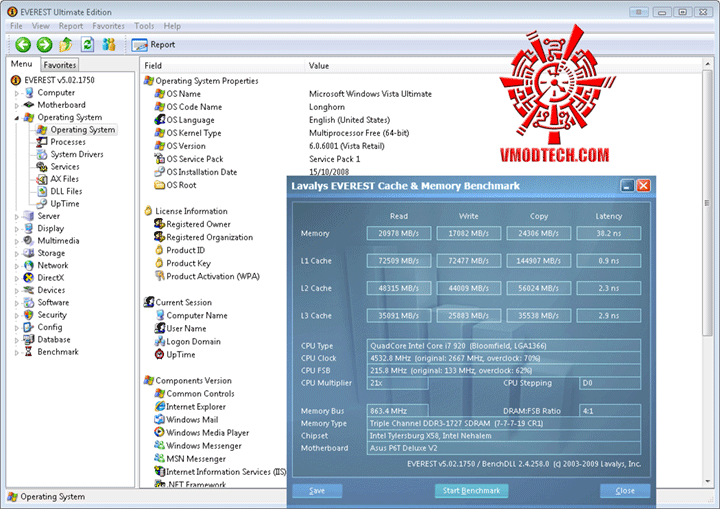The image size is (720, 509).
Task: Open the Report menu
Action: point(71,26)
